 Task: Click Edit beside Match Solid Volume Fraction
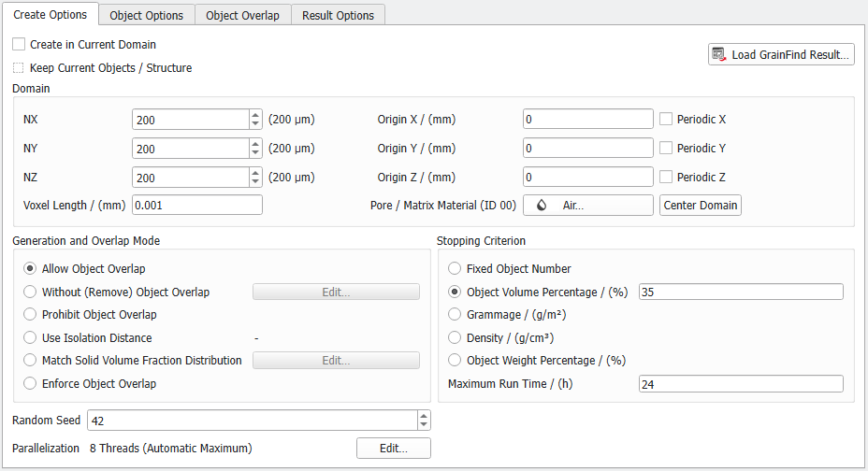click(336, 361)
